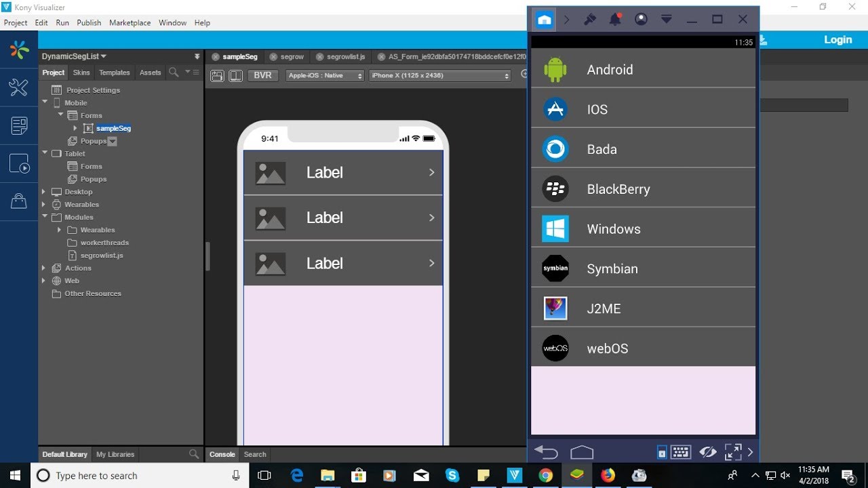The width and height of the screenshot is (868, 488).
Task: Open the Windows Start menu
Action: pyautogui.click(x=15, y=475)
